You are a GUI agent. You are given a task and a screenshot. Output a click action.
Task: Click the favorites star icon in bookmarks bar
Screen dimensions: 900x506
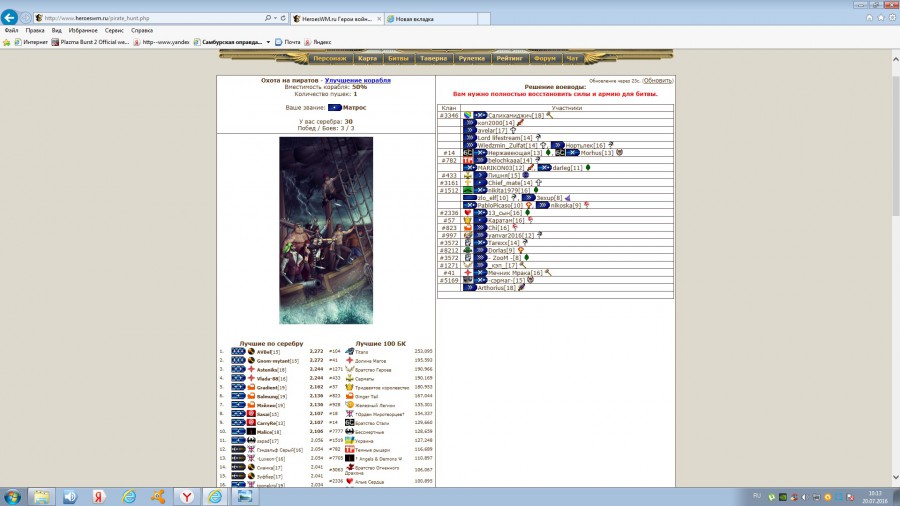click(x=7, y=42)
